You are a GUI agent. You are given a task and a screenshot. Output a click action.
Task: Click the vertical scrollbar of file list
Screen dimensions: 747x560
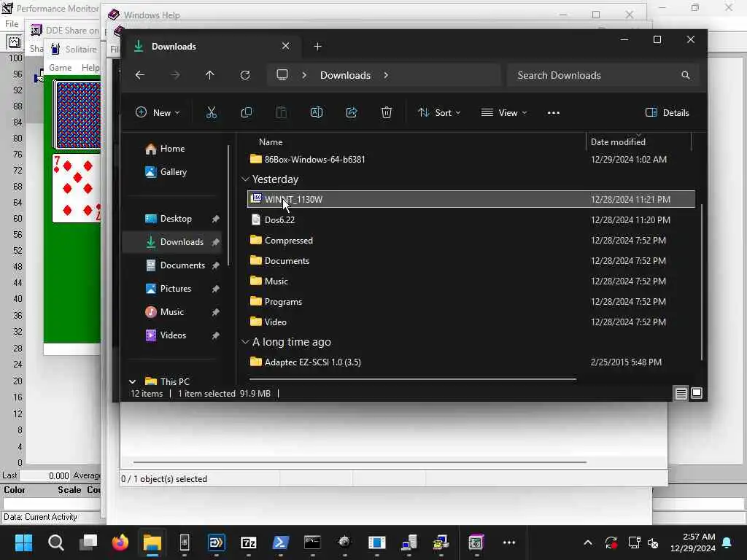click(702, 282)
